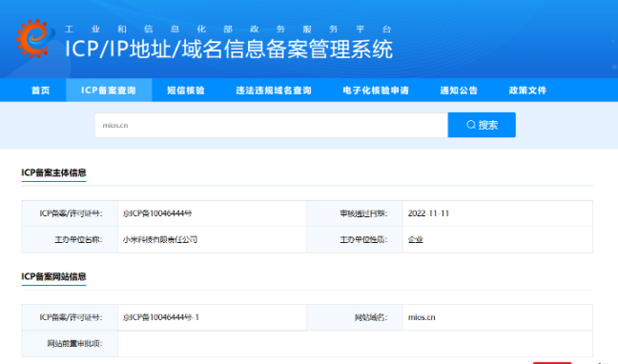This screenshot has height=364, width=618.
Task: Click the 主办单位性质 label cell
Action: [x=355, y=239]
